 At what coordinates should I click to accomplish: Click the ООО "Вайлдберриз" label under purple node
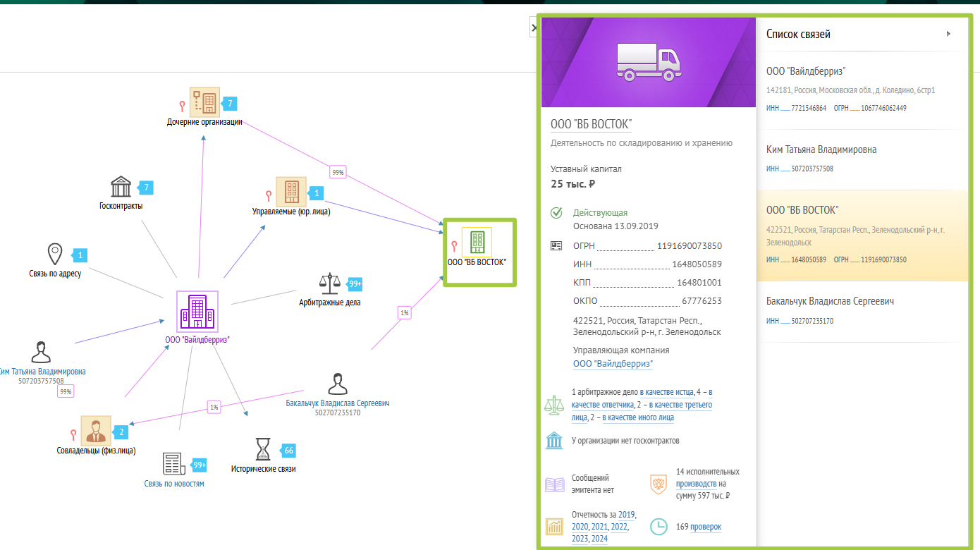pyautogui.click(x=197, y=340)
